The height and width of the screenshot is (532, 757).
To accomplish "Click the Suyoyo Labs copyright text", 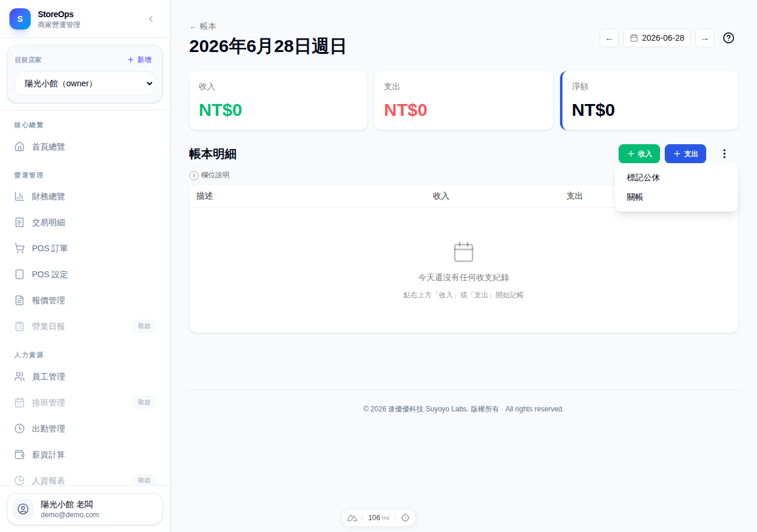I will 464,409.
